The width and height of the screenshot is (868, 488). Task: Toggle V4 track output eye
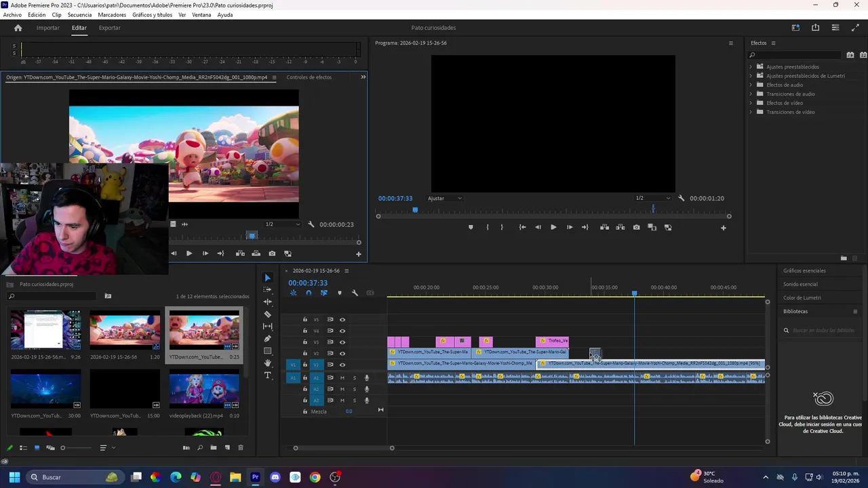click(342, 331)
